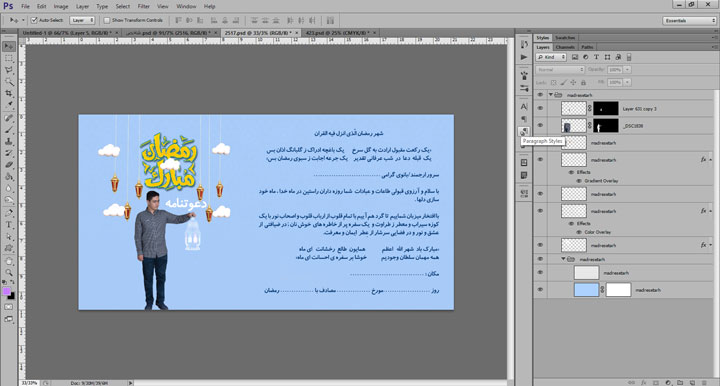Select the History Brush tool
The image size is (720, 386).
[x=9, y=153]
